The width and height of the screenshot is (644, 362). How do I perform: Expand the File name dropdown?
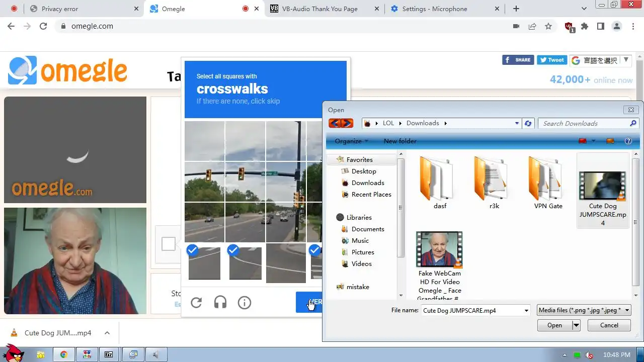[x=526, y=311]
